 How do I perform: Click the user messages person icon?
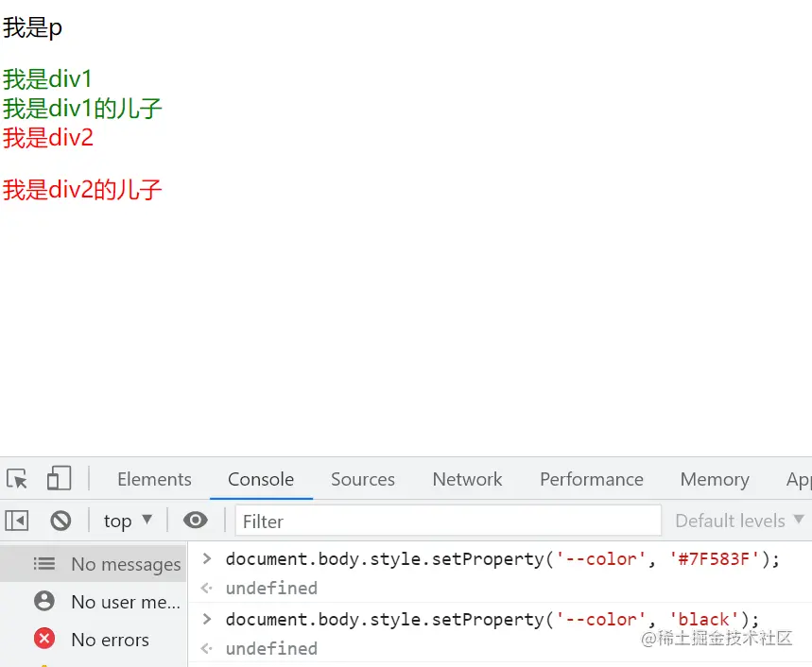pos(44,601)
